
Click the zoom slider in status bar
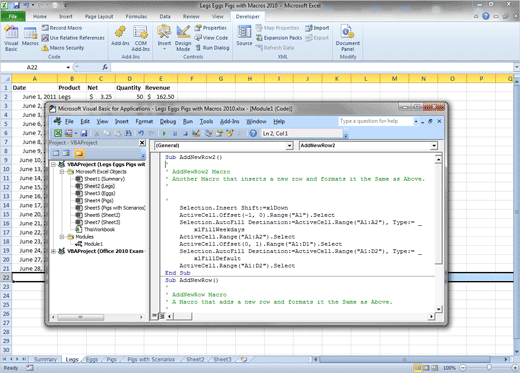tap(489, 368)
